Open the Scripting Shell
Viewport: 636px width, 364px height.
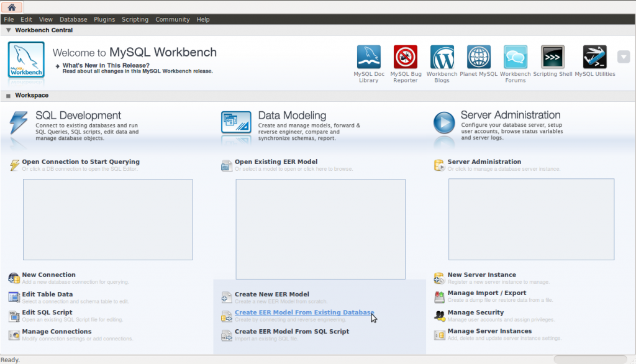(552, 57)
